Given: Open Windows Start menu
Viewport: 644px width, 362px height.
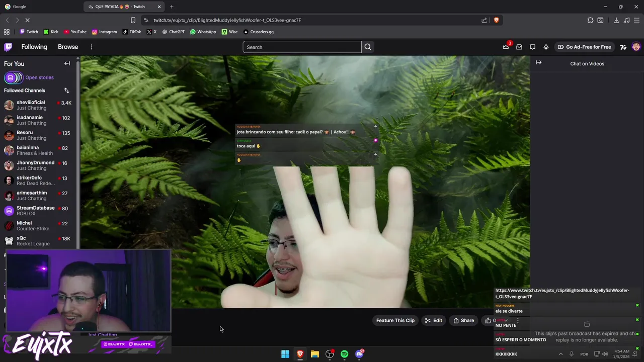Looking at the screenshot, I should pyautogui.click(x=285, y=354).
